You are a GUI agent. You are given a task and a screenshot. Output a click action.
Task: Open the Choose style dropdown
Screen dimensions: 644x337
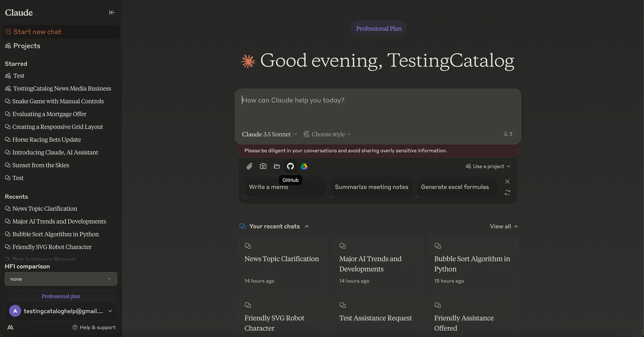(327, 134)
